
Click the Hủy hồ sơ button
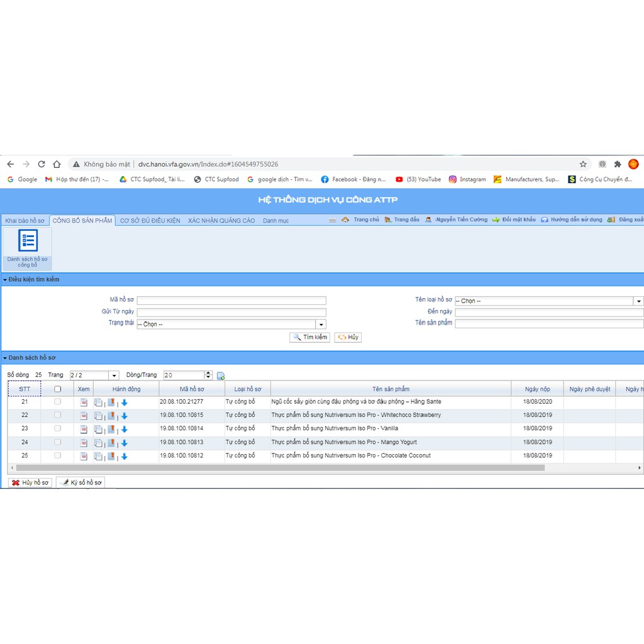tap(30, 483)
